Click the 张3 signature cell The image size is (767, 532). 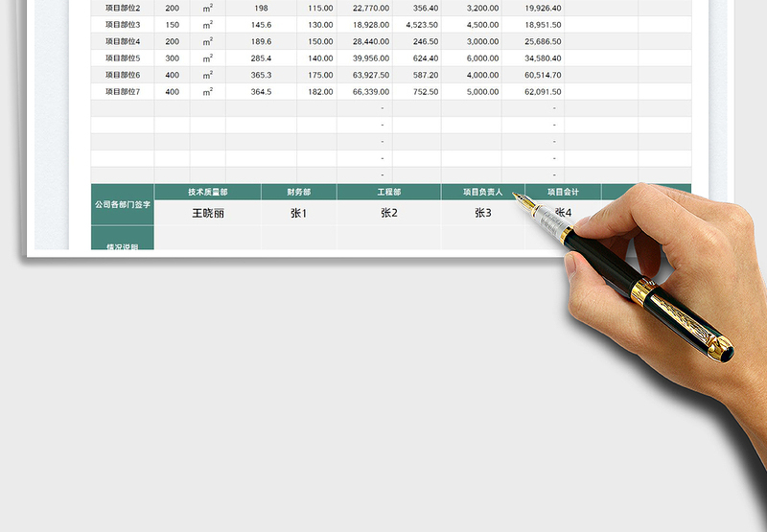(x=482, y=213)
